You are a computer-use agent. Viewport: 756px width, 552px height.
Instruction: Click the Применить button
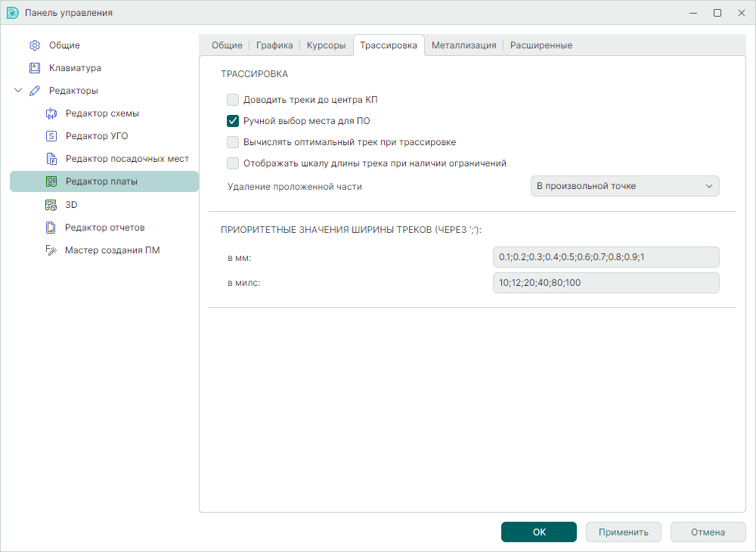tap(623, 532)
